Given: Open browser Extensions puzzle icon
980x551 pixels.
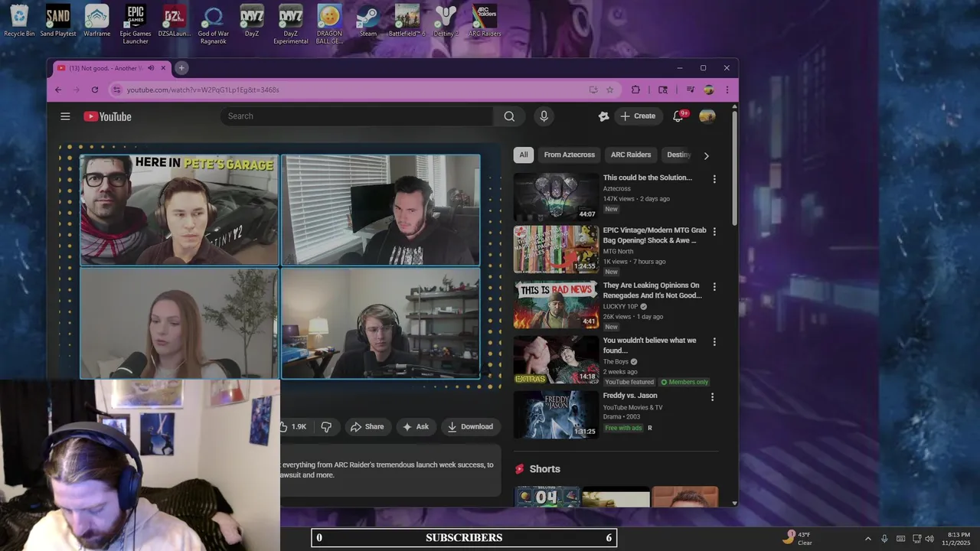Looking at the screenshot, I should (635, 90).
